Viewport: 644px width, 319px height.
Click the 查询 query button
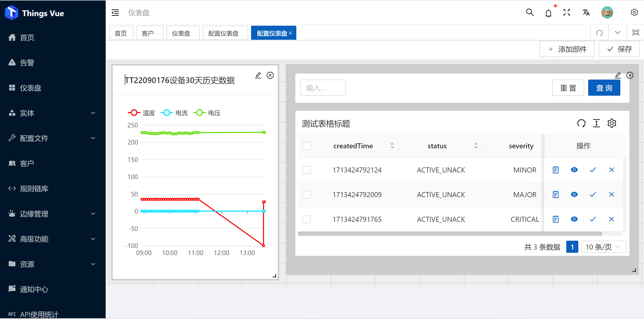[x=604, y=87]
